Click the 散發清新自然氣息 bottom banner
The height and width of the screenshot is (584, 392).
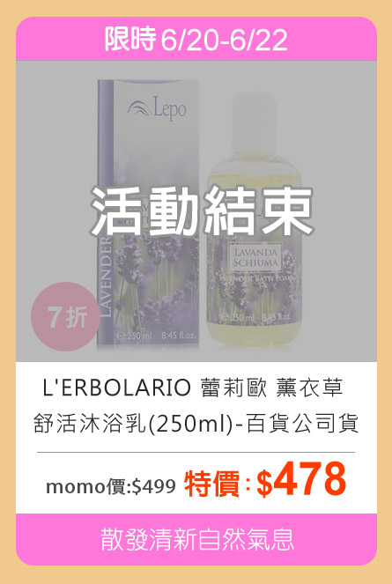coord(196,539)
